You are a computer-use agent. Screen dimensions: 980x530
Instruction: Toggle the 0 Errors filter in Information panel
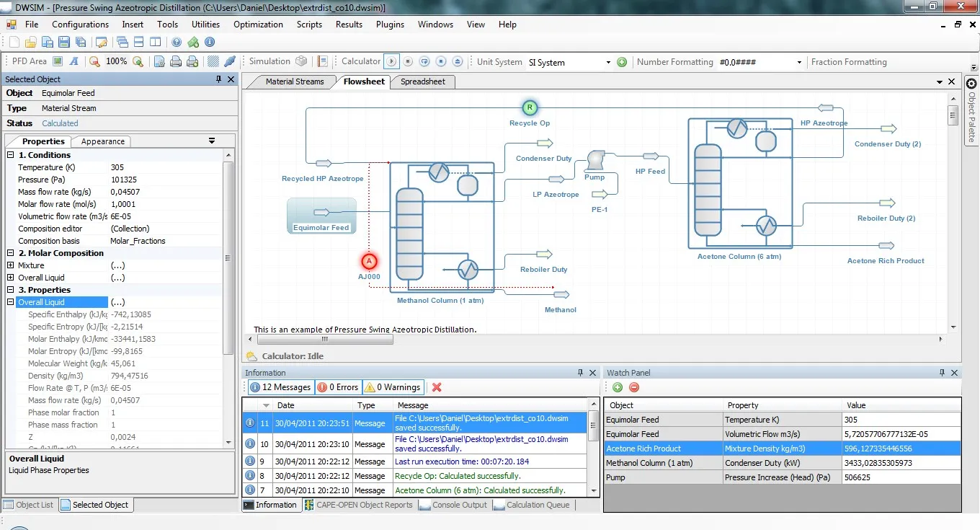[337, 387]
